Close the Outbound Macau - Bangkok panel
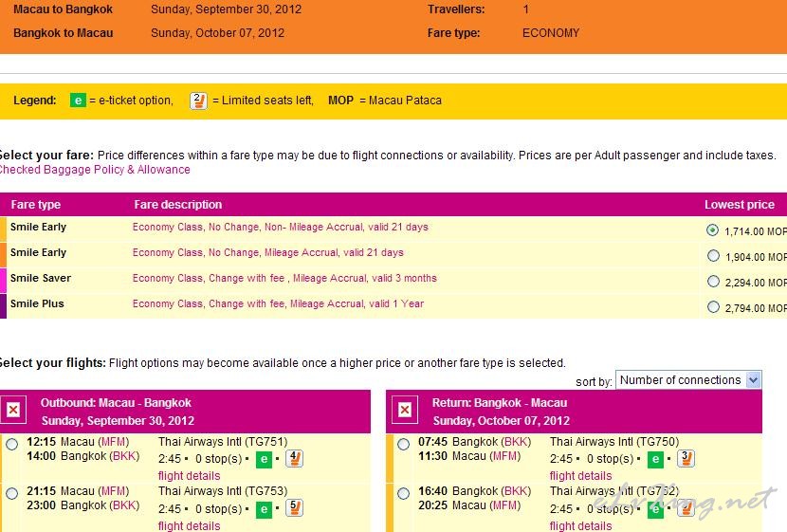 point(13,410)
